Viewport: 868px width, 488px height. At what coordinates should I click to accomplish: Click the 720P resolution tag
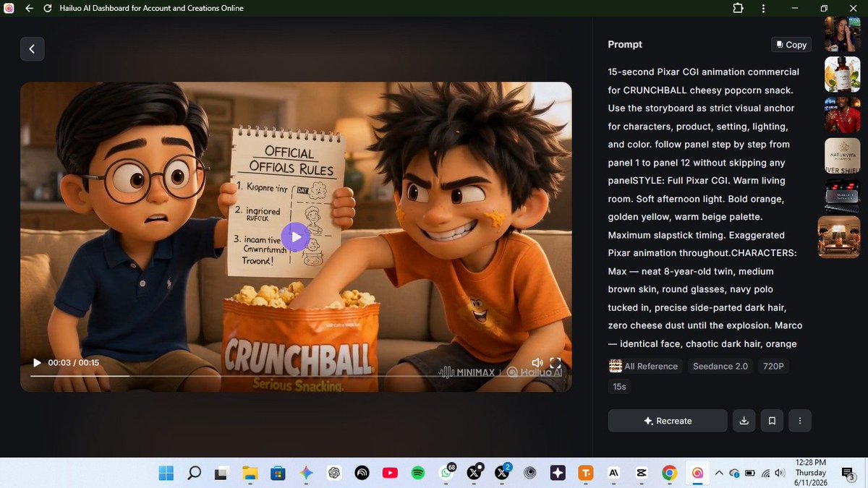[773, 366]
